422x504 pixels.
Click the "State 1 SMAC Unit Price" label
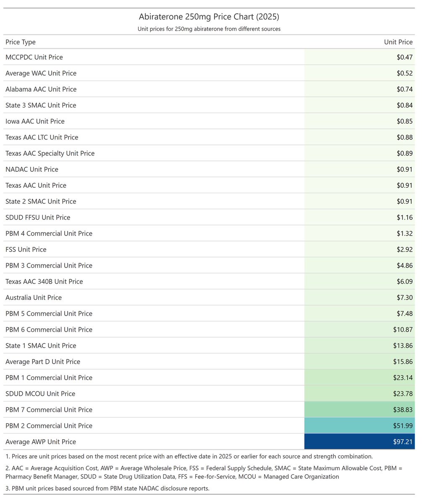[x=41, y=346]
